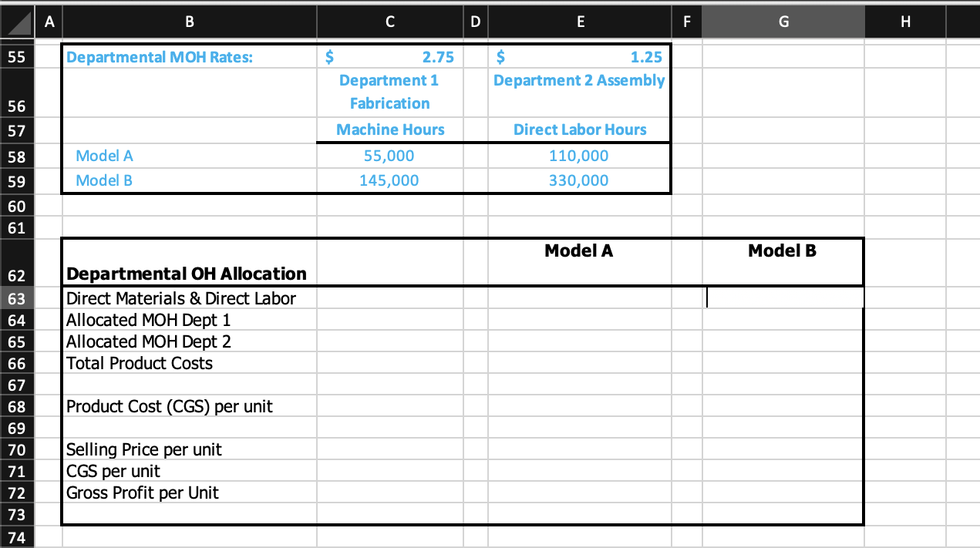
Task: Click the 2.75 rate cell
Action: 389,57
